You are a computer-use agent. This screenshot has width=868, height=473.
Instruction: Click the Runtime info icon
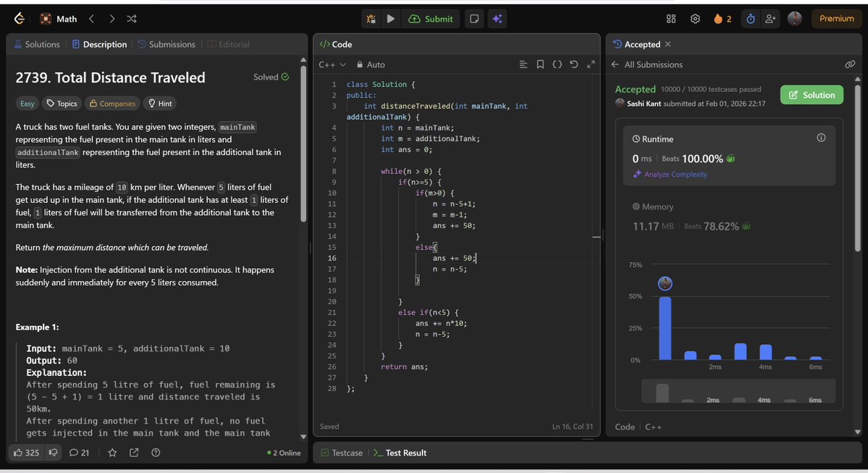coord(821,138)
